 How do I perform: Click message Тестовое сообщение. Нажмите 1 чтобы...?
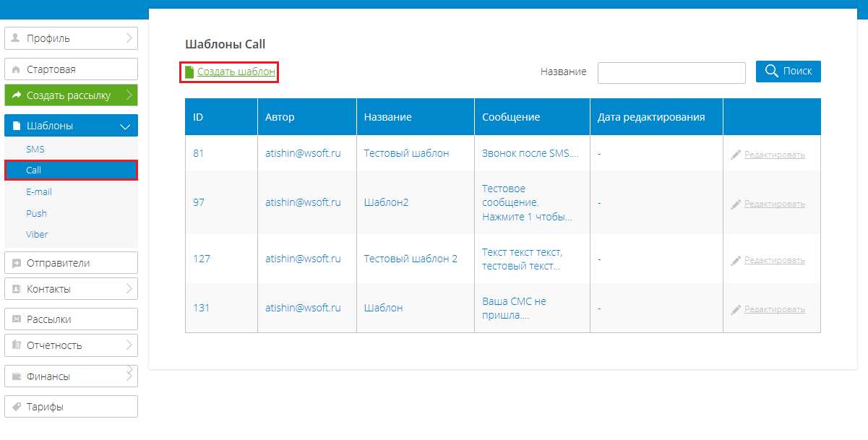(527, 203)
